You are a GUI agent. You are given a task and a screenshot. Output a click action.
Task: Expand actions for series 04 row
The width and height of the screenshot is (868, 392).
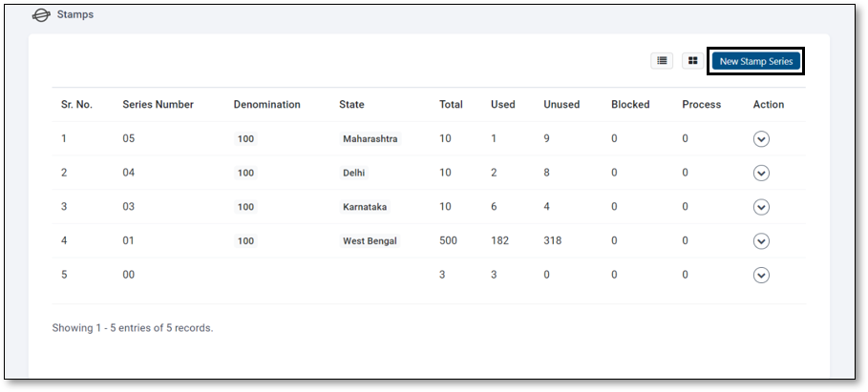761,174
